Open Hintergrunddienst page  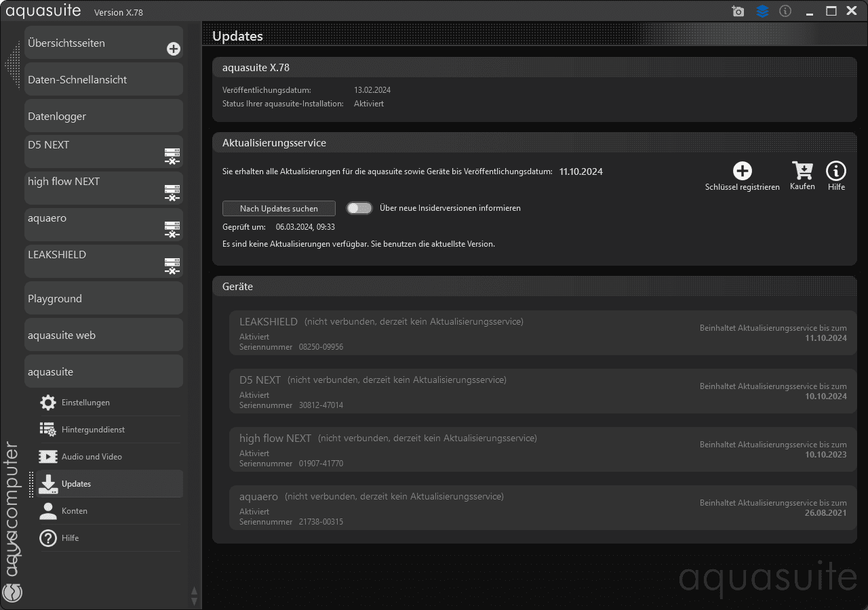(110, 430)
